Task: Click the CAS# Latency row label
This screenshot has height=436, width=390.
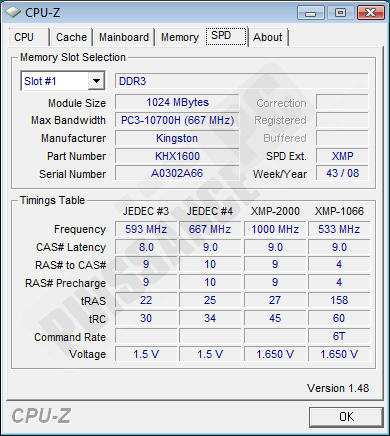Action: (x=71, y=247)
